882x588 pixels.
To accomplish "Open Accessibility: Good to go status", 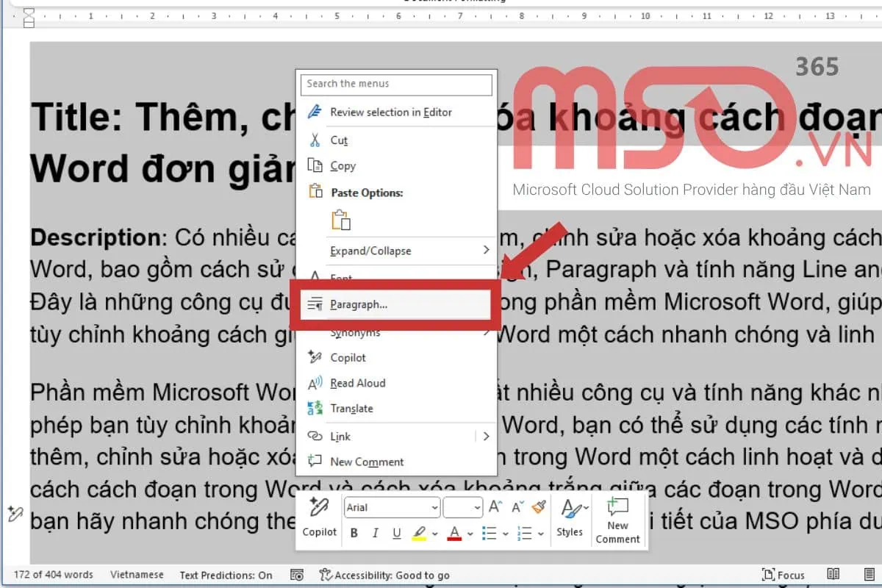I will tap(384, 576).
